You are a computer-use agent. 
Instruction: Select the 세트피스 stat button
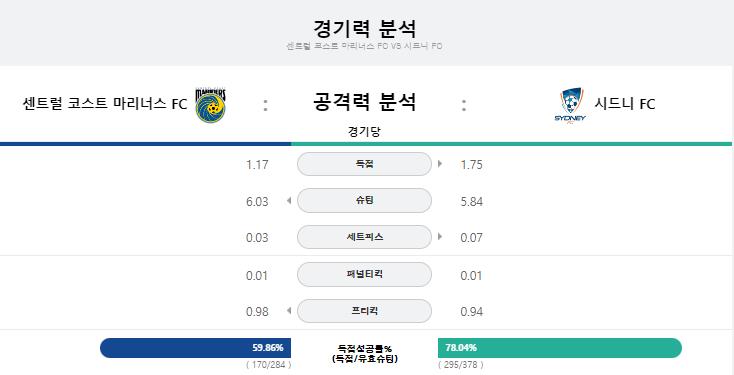pos(364,237)
